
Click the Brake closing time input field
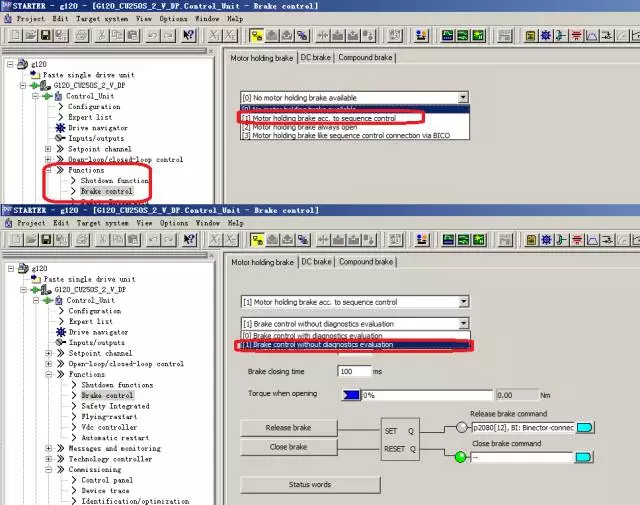click(x=354, y=371)
